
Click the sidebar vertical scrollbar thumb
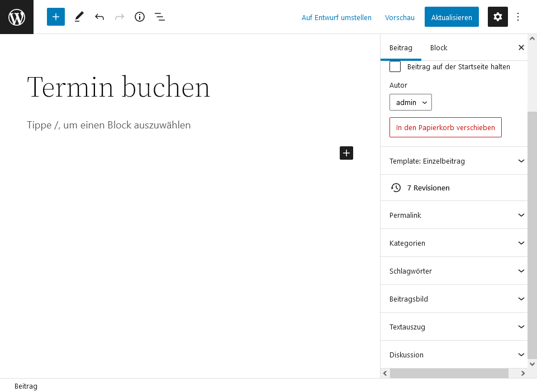[x=532, y=236]
